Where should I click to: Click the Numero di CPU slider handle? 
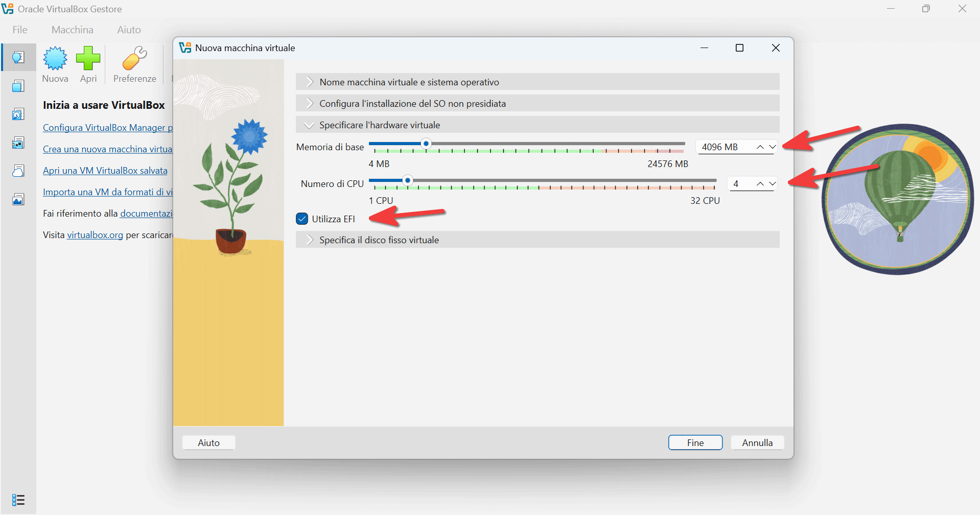(x=408, y=180)
